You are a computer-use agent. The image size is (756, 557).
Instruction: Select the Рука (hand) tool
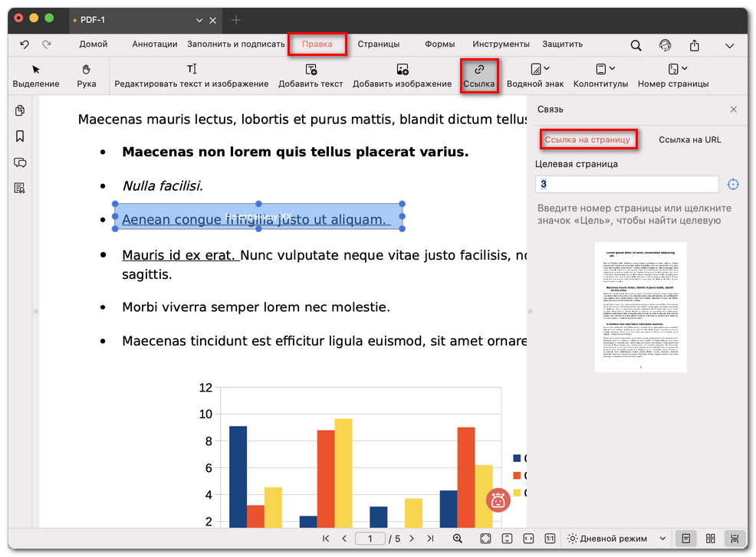[87, 76]
